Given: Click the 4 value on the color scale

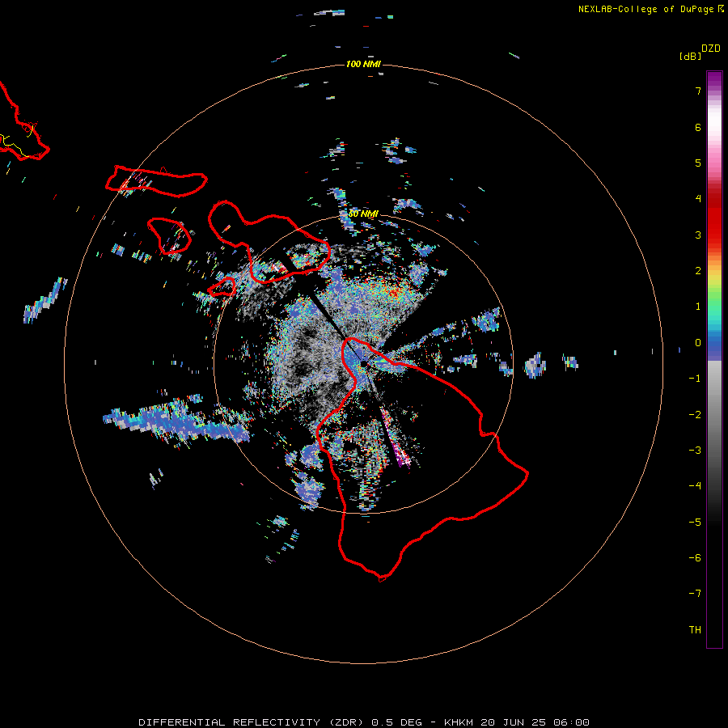Looking at the screenshot, I should tap(698, 199).
